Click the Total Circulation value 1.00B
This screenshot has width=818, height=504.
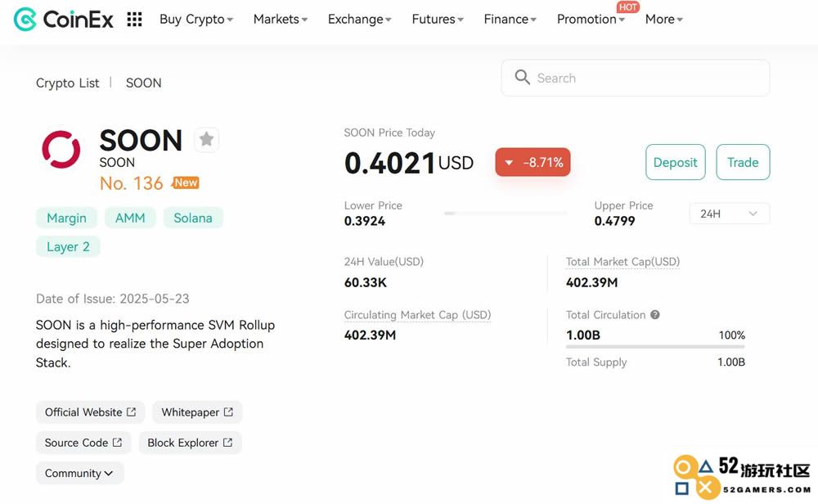coord(583,335)
